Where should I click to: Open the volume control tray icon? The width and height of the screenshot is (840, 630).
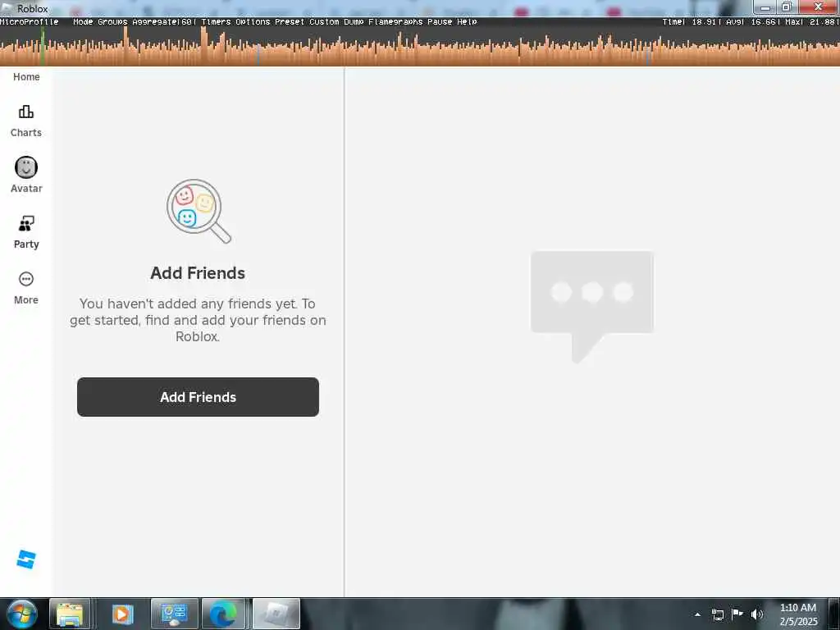point(757,614)
